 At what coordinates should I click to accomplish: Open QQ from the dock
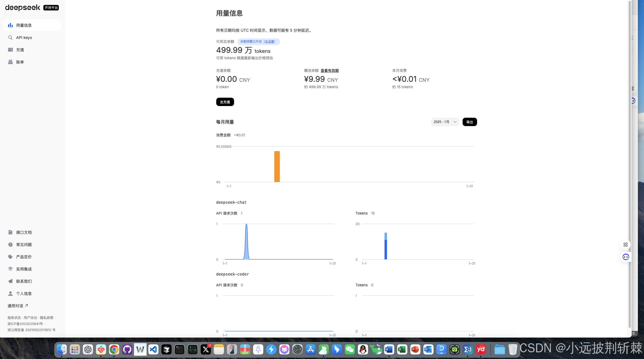point(363,350)
